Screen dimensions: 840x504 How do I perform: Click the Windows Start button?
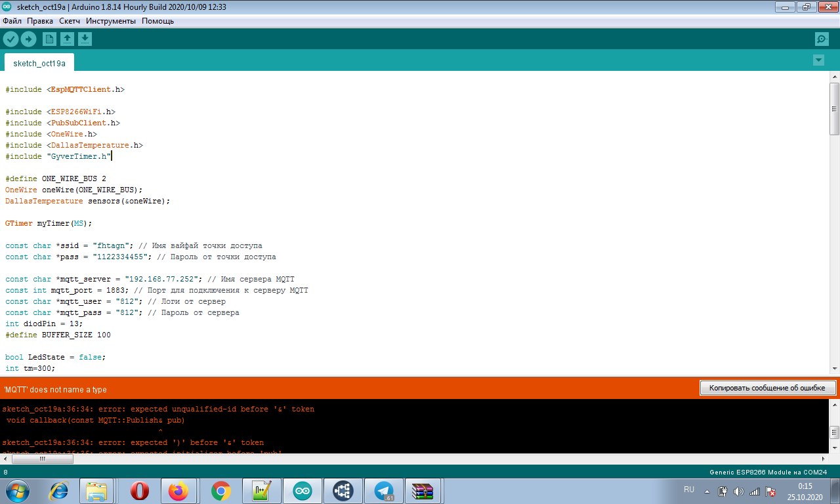(x=16, y=491)
